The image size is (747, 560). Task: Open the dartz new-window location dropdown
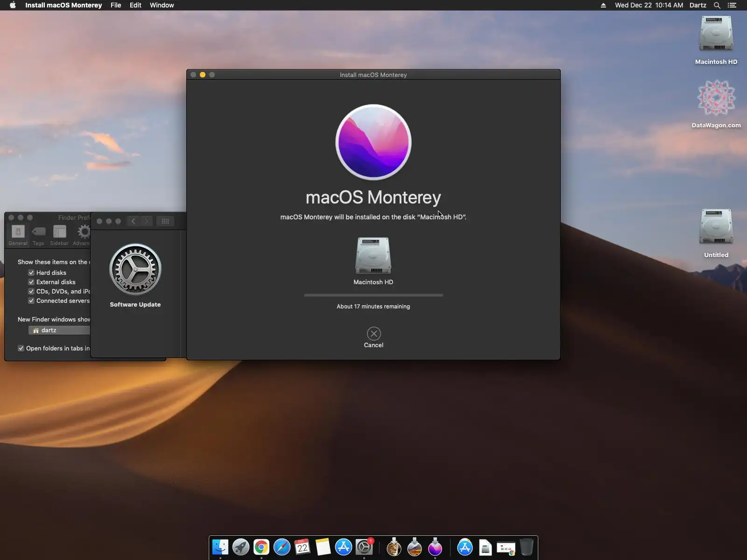(59, 330)
